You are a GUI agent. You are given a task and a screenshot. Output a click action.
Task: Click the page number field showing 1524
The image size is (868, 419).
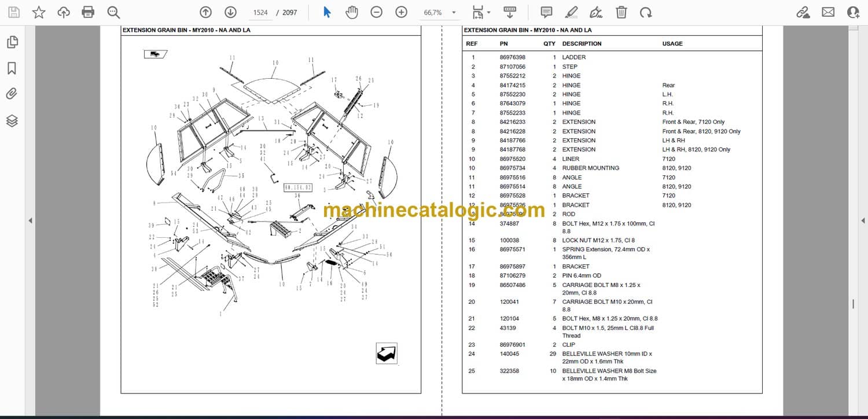pos(260,12)
